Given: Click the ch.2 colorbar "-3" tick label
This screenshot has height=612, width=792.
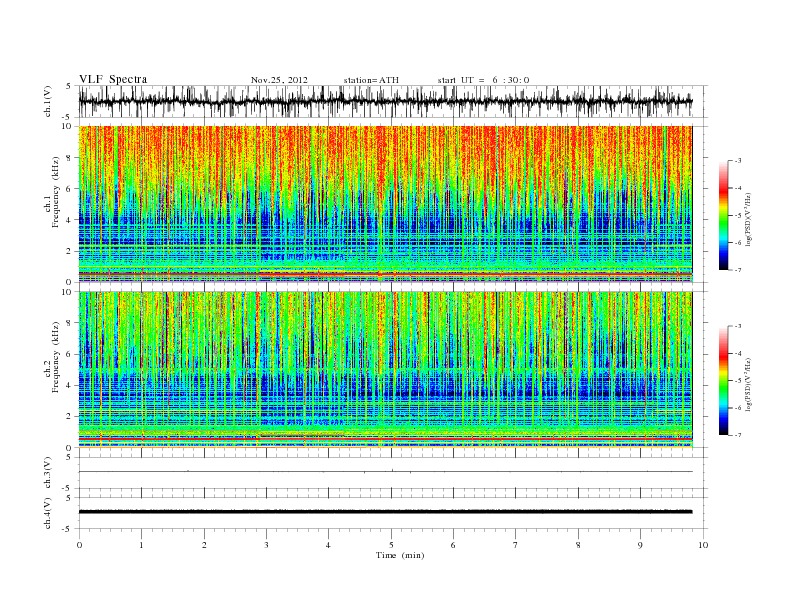Looking at the screenshot, I should click(738, 326).
